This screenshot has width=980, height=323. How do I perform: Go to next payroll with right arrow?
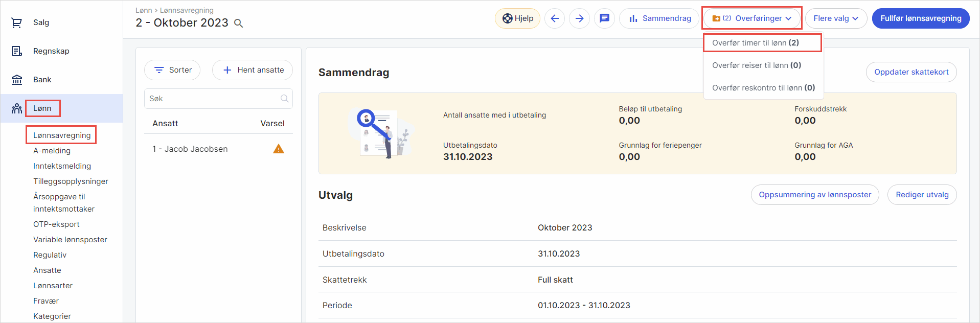point(579,18)
